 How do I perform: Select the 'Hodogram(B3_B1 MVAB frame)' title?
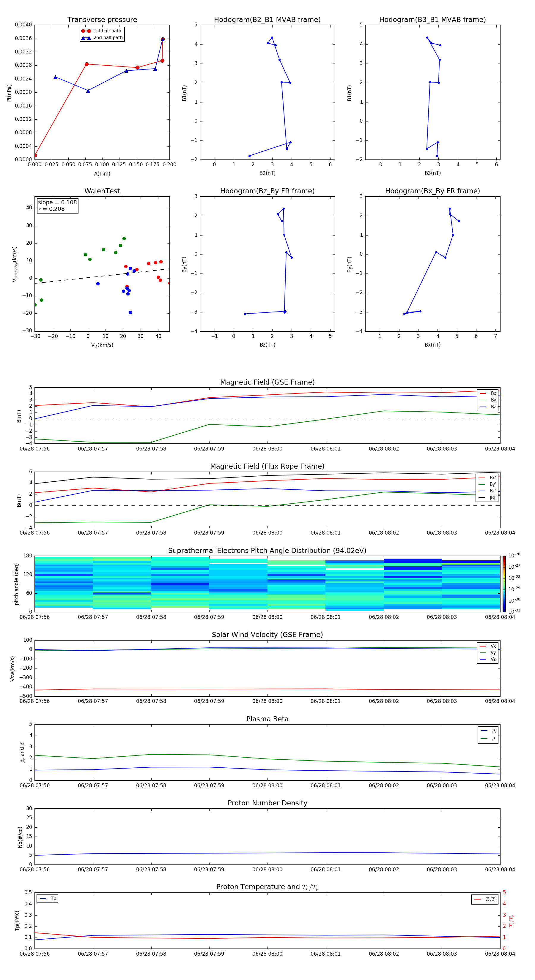coord(432,20)
